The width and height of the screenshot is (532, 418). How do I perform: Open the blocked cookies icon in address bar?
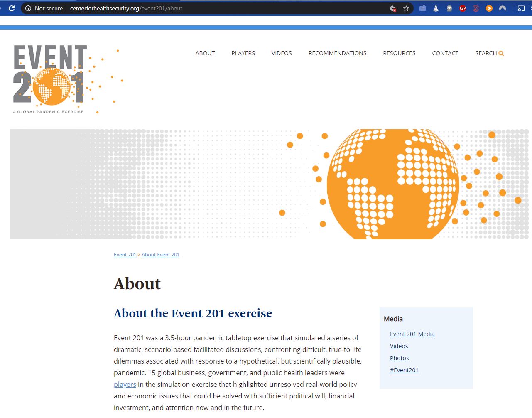tap(393, 8)
